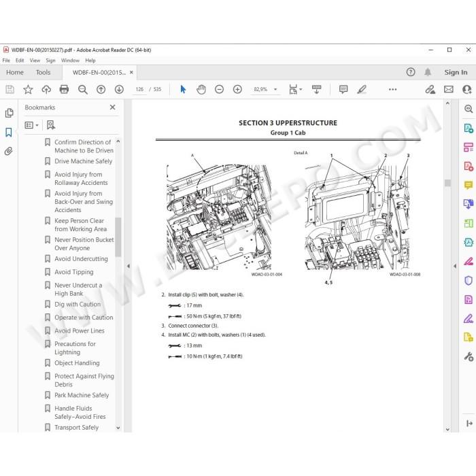Switch to the Tools tab

point(43,72)
